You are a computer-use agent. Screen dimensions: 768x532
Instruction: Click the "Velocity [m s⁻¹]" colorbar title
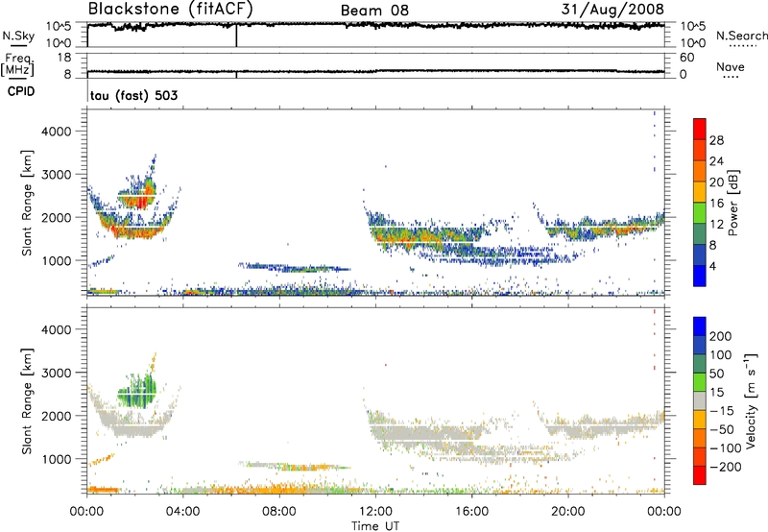tap(751, 400)
